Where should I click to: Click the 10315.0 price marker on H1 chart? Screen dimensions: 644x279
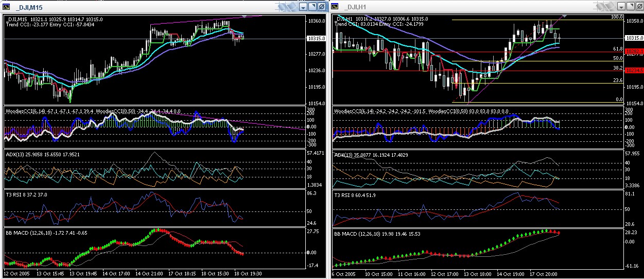tap(634, 38)
